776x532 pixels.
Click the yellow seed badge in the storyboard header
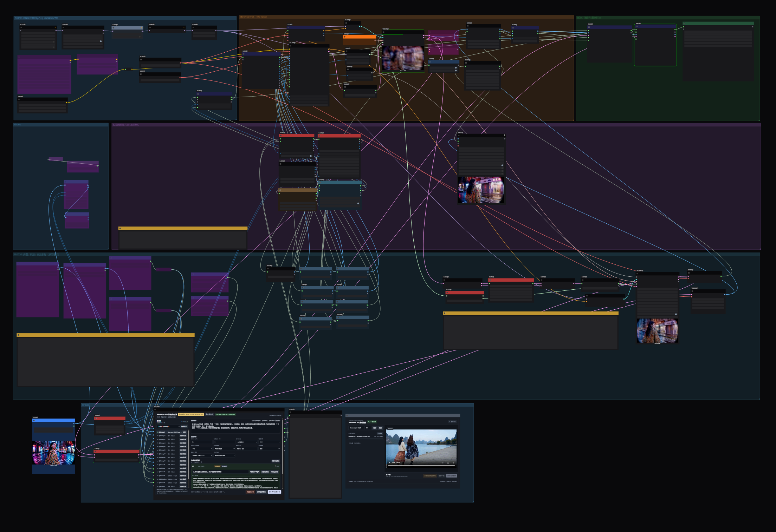(191, 414)
